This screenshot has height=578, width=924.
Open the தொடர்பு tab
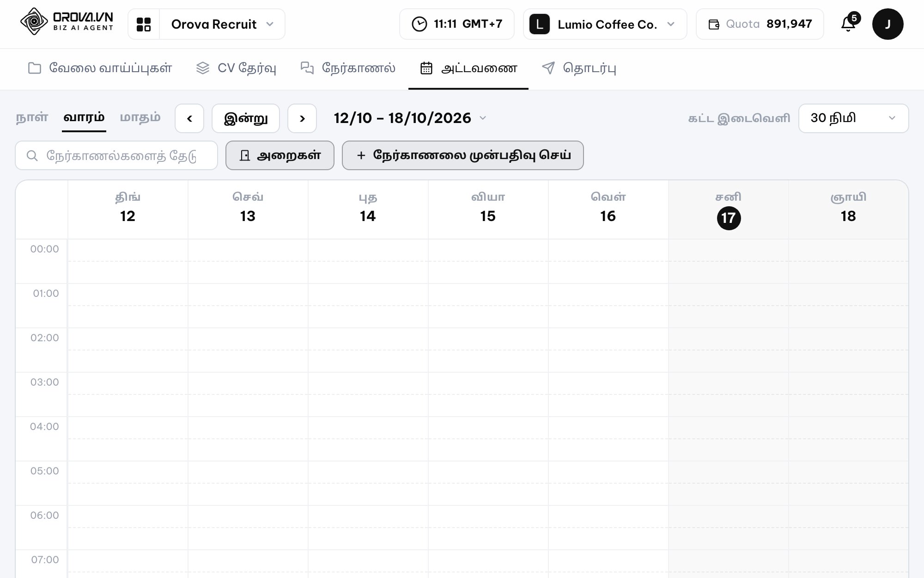tap(579, 68)
